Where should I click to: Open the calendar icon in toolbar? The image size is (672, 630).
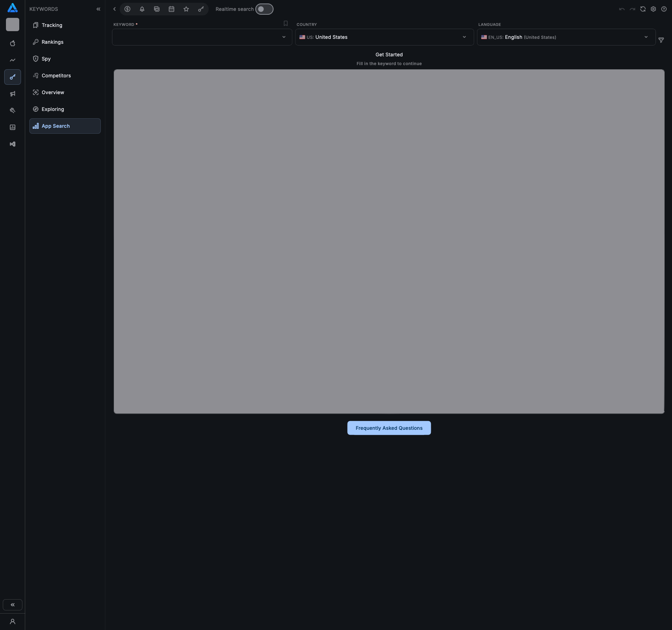point(171,9)
